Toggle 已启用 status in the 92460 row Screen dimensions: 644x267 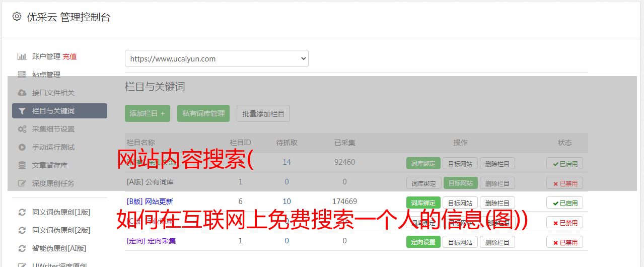(x=564, y=163)
